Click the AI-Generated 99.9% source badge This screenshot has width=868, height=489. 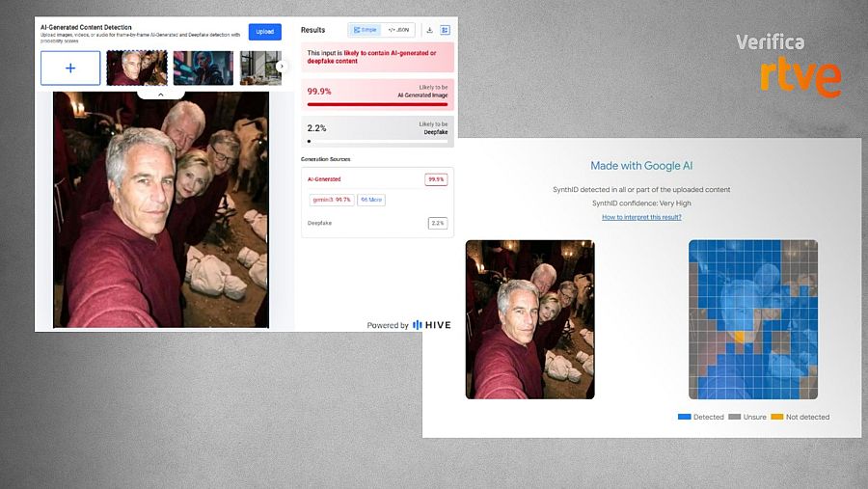(436, 179)
